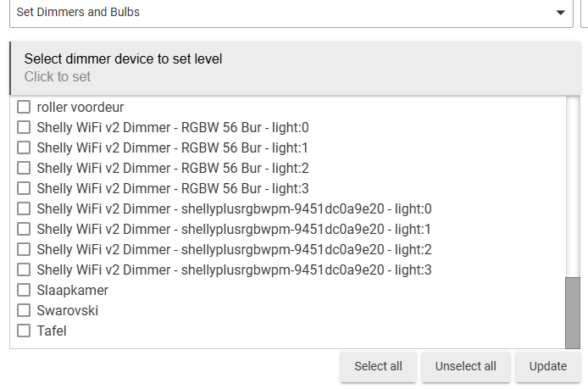Open the Set Dimmers and Bulbs dropdown

coord(288,13)
